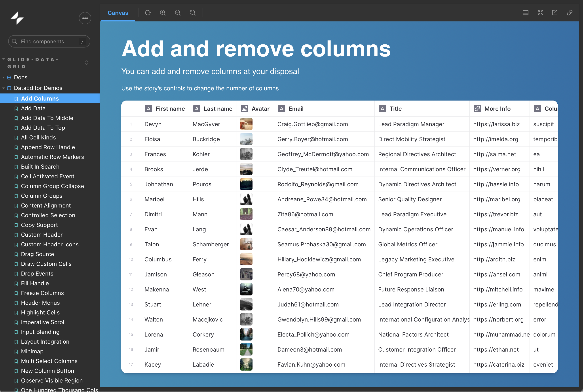Image resolution: width=583 pixels, height=392 pixels.
Task: Expand the Docs section
Action: pos(4,77)
